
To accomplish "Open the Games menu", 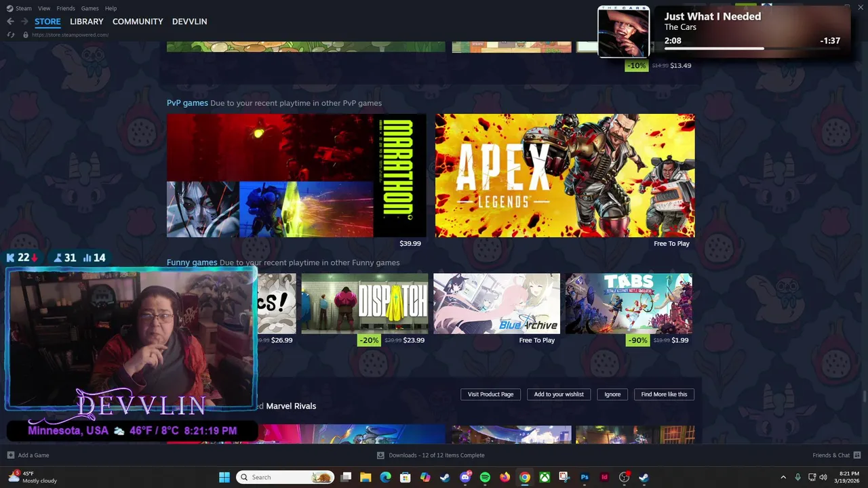I will (x=90, y=8).
